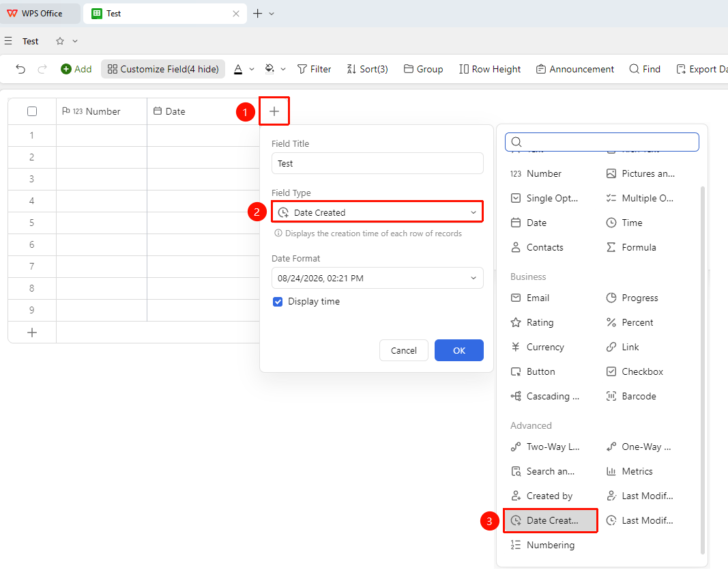
Task: Open the Field Type dropdown
Action: pos(377,212)
